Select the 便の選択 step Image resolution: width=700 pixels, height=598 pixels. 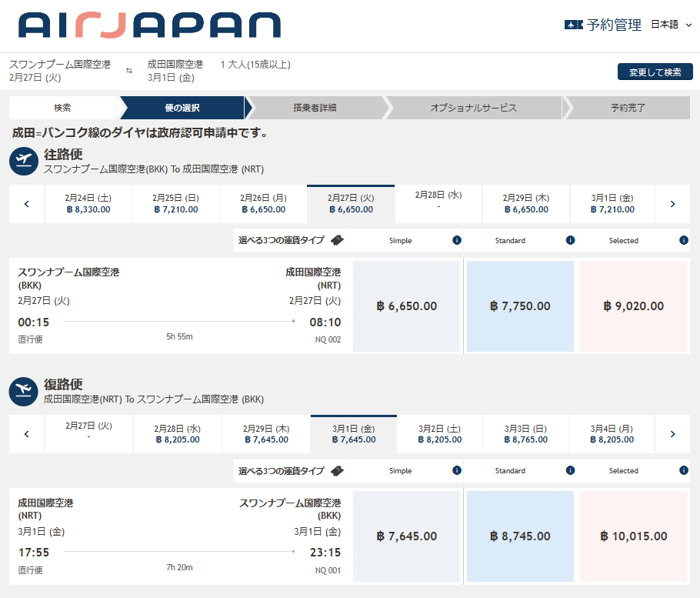pyautogui.click(x=182, y=108)
